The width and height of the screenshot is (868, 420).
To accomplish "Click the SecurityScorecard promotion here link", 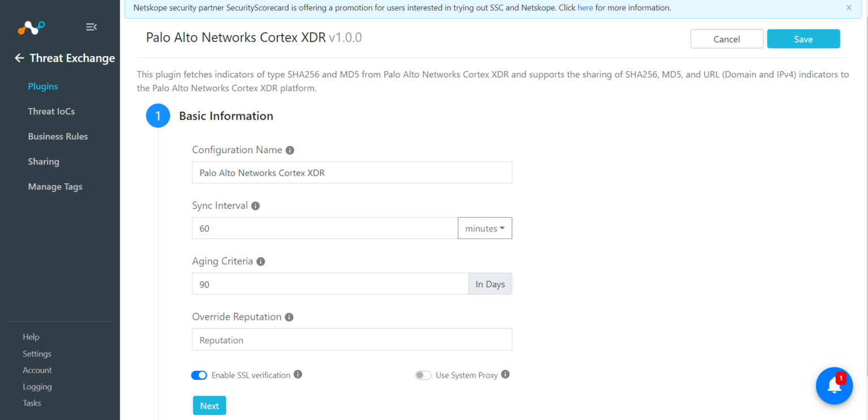I will [585, 7].
